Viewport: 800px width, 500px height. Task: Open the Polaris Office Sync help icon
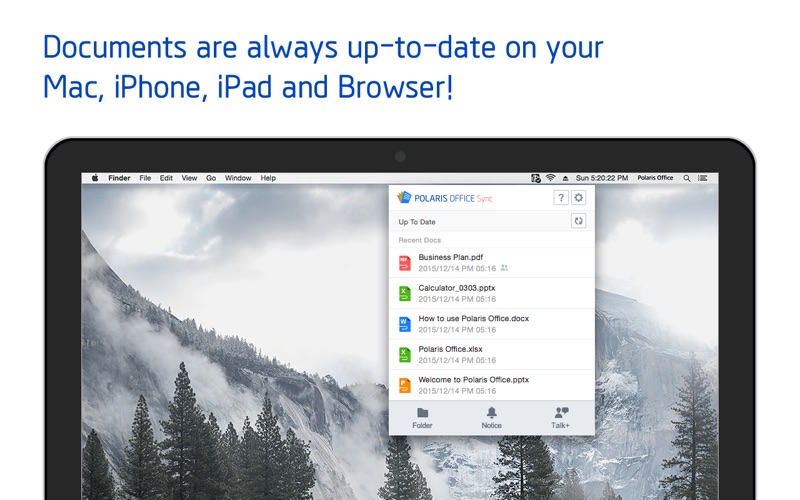(x=561, y=197)
